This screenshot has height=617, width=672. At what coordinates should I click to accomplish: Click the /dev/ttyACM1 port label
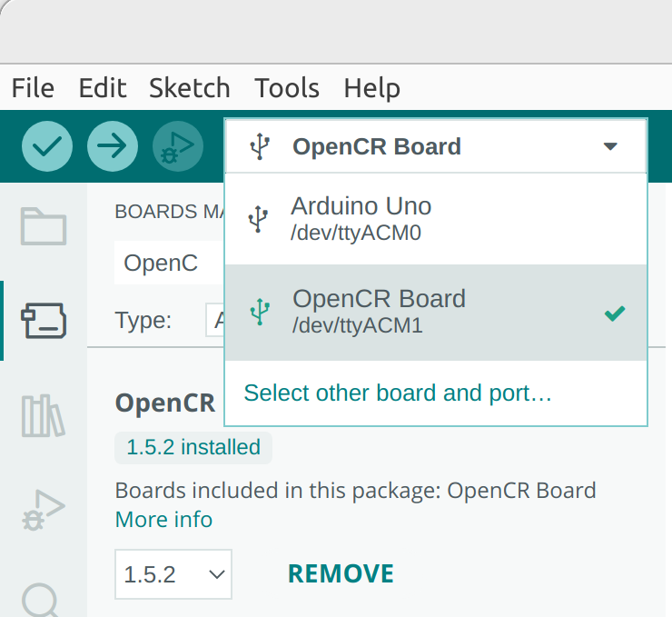pyautogui.click(x=358, y=325)
